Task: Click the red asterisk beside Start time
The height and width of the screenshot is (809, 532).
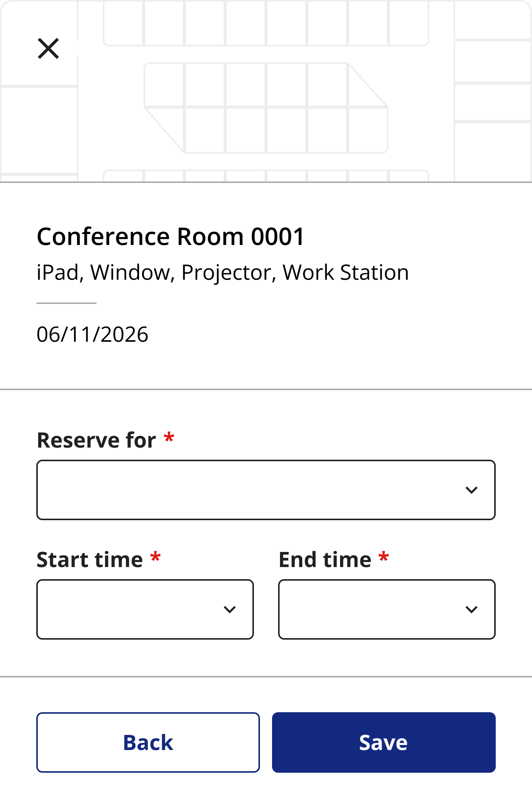Action: tap(155, 558)
